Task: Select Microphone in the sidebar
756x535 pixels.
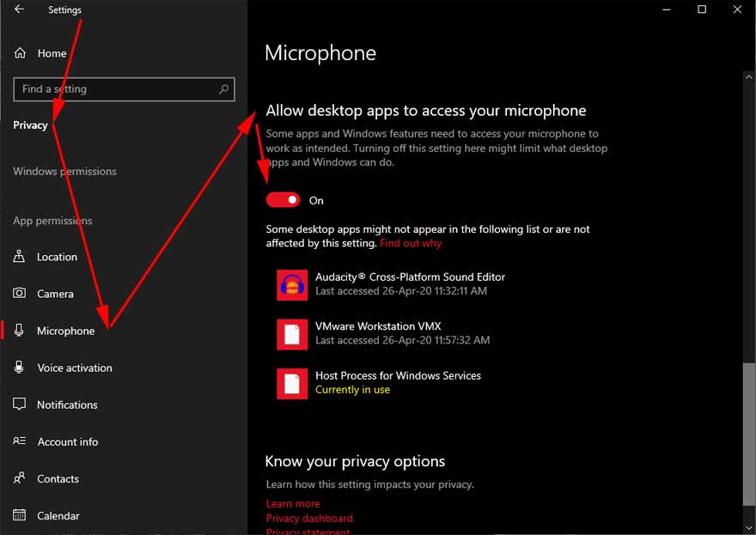Action: tap(66, 331)
